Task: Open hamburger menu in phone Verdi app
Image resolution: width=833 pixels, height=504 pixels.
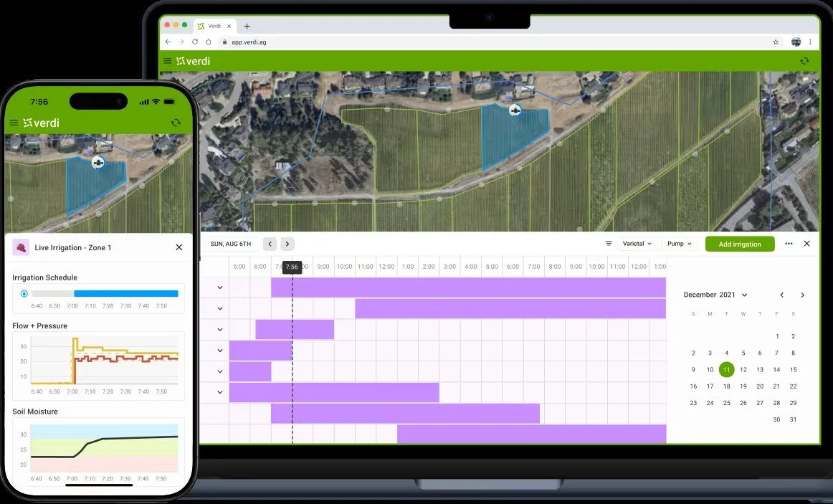Action: coord(14,123)
